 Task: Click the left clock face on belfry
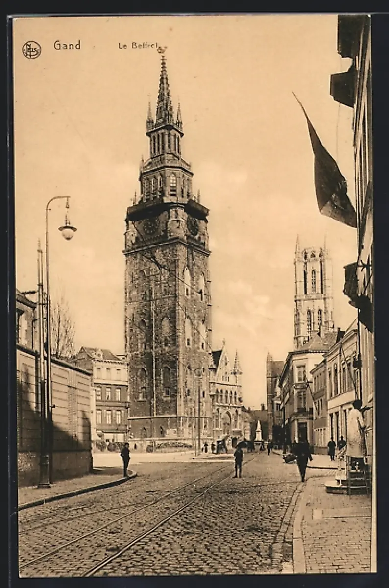150,226
